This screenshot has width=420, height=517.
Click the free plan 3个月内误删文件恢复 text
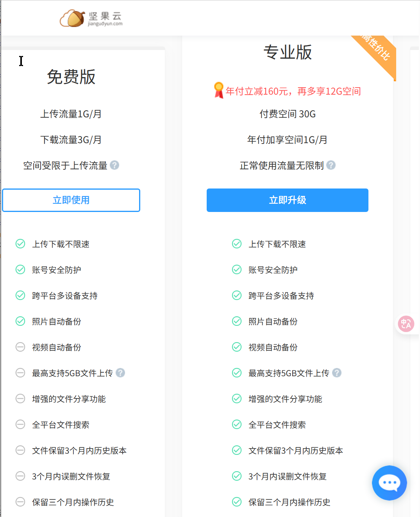[x=71, y=476]
